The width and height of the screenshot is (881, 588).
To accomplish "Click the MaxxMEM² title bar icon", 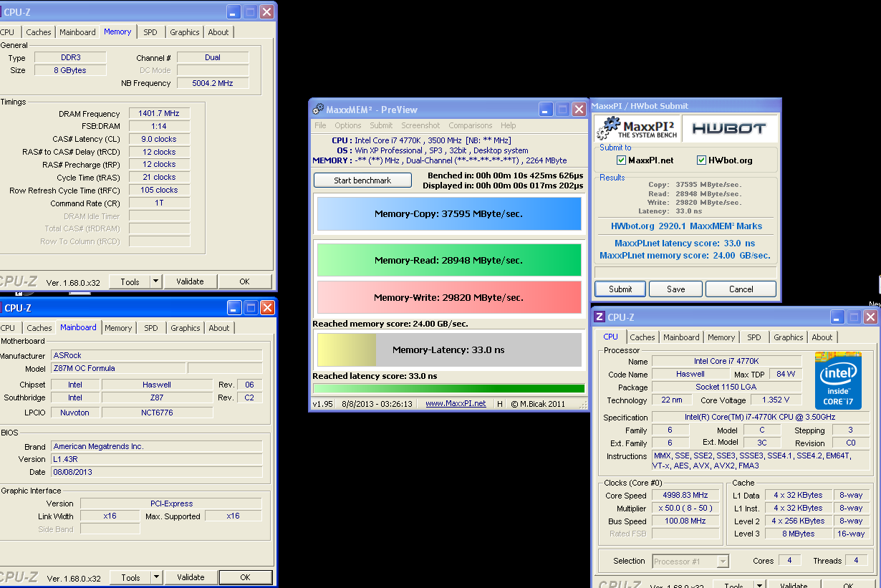I will [x=318, y=110].
